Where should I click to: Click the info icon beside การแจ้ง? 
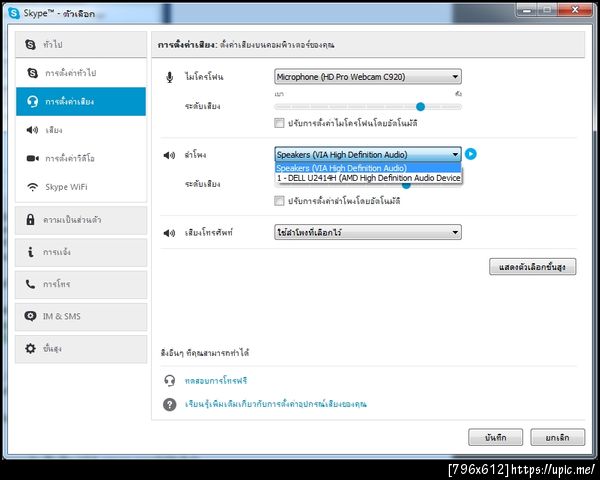31,252
